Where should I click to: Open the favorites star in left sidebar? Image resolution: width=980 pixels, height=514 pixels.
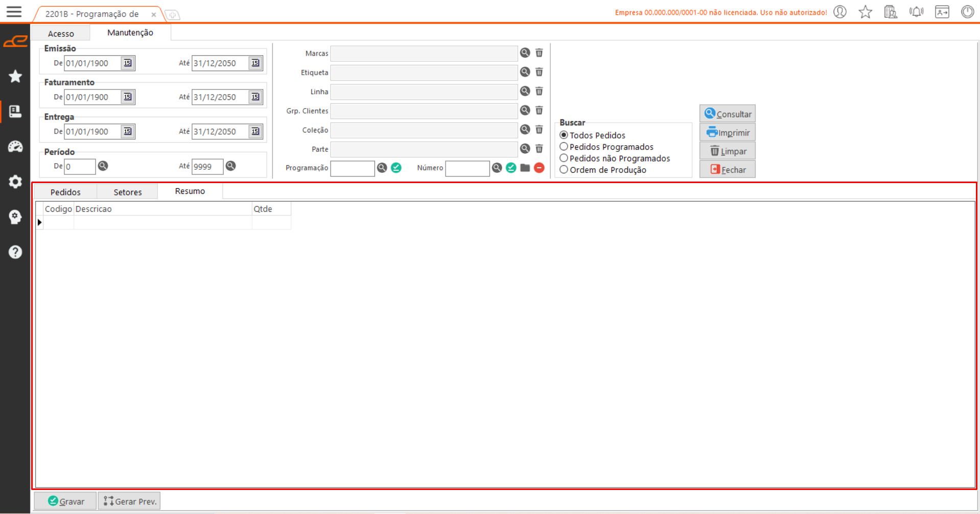15,76
